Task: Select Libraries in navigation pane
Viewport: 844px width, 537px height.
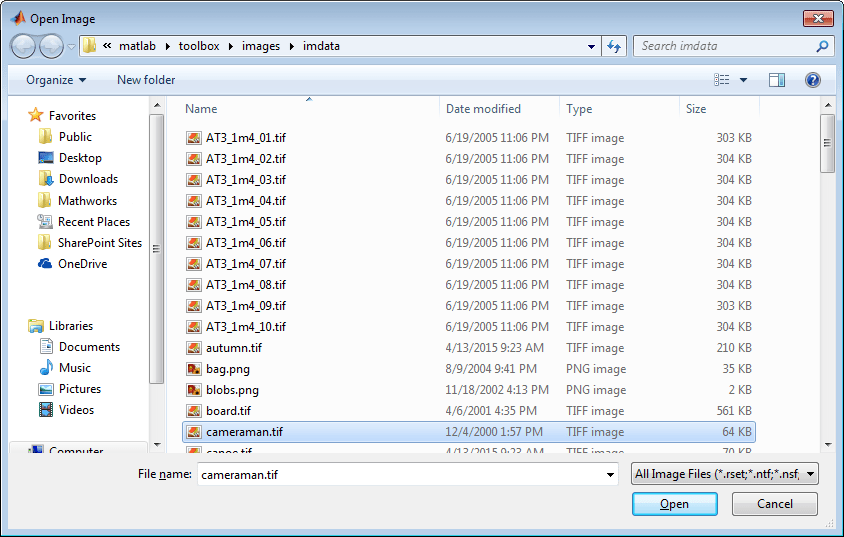Action: point(61,326)
